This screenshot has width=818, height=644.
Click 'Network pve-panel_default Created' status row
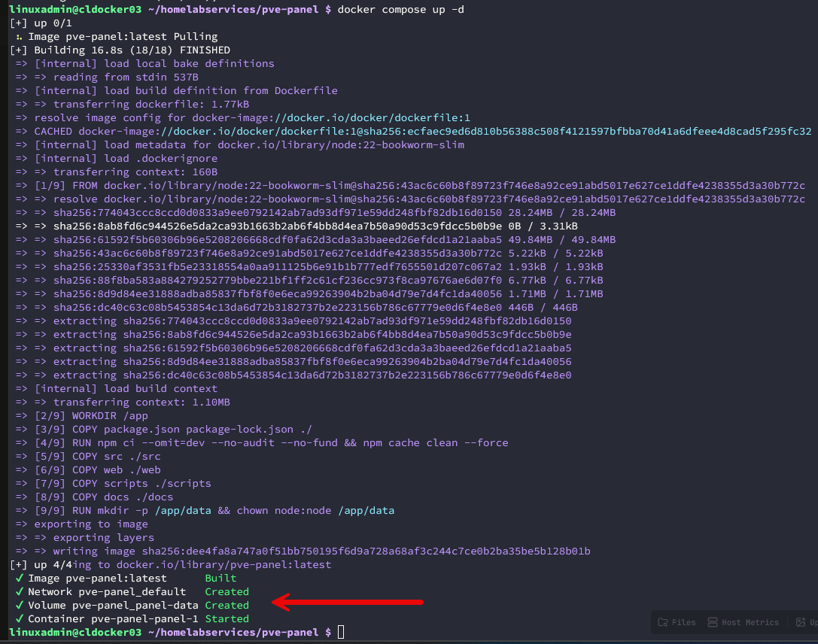(132, 592)
